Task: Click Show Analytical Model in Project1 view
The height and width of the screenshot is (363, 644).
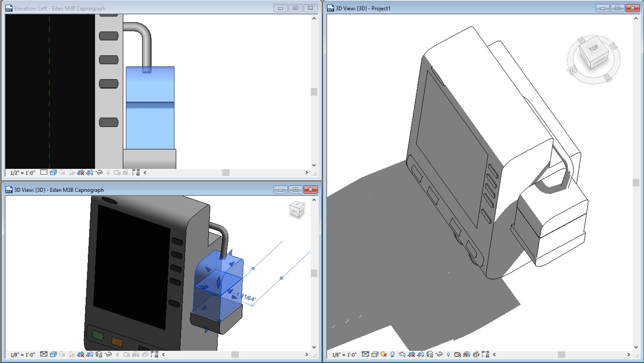Action: coord(467,354)
